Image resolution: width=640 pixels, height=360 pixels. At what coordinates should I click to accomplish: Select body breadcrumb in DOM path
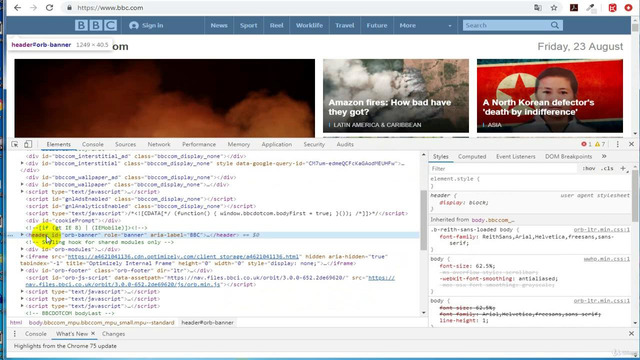[x=101, y=322]
